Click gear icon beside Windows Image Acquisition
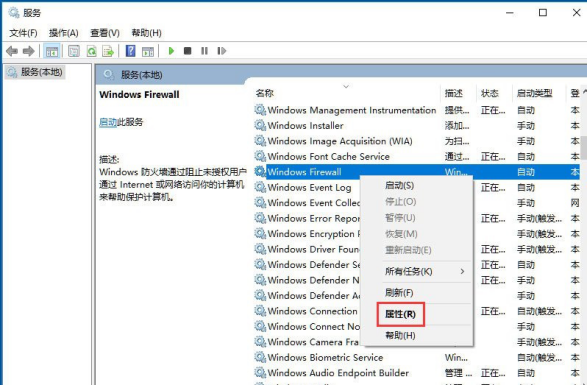Viewport: 587px width, 385px height. [260, 140]
